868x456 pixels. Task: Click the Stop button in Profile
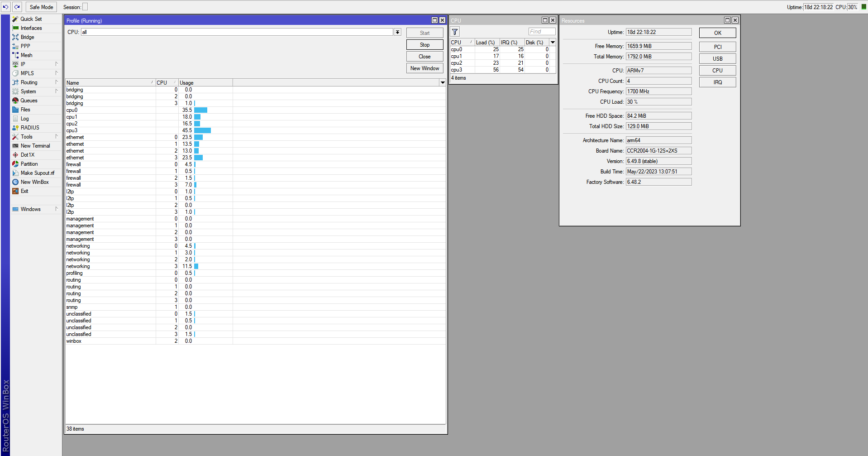tap(424, 45)
